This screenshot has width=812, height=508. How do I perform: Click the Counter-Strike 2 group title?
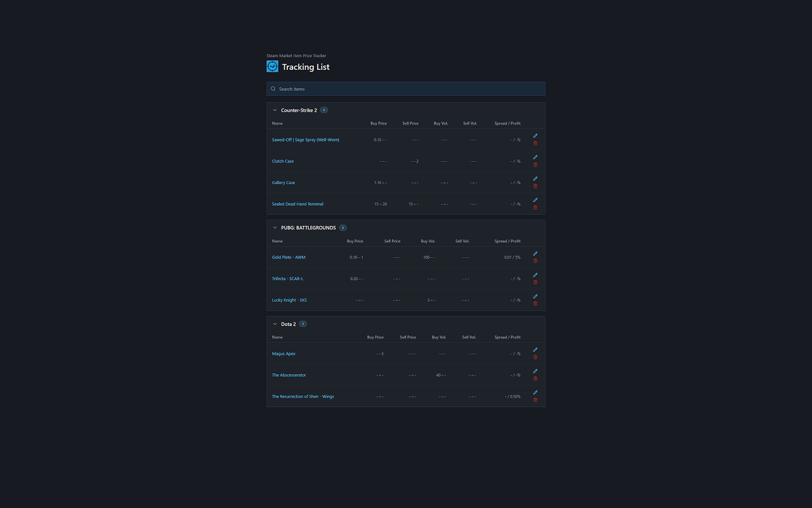pyautogui.click(x=299, y=110)
